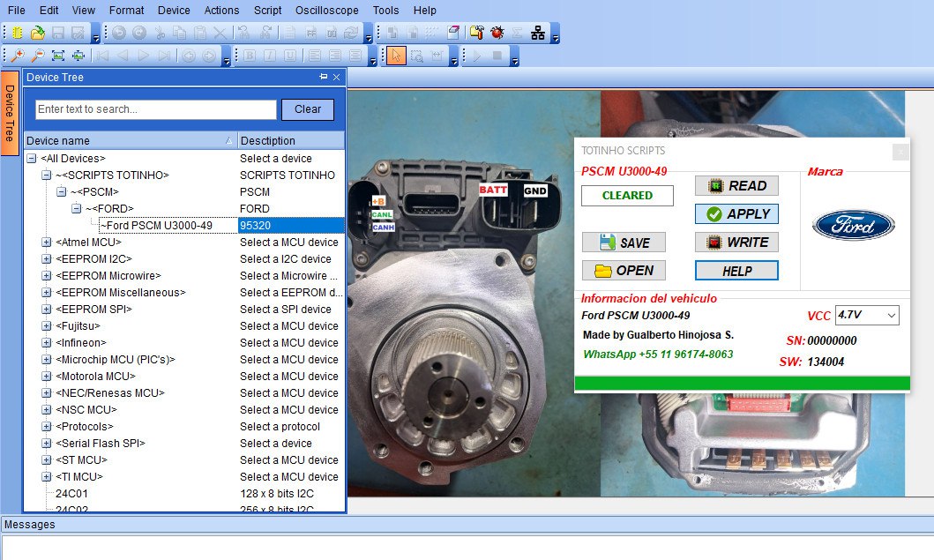Open the Script menu
This screenshot has width=934, height=560.
(267, 11)
